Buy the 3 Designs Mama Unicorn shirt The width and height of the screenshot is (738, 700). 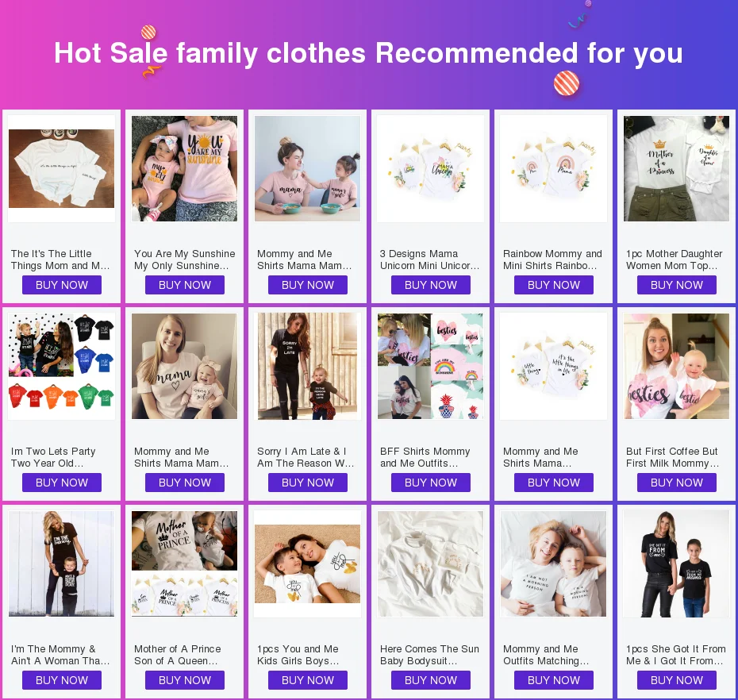coord(431,285)
